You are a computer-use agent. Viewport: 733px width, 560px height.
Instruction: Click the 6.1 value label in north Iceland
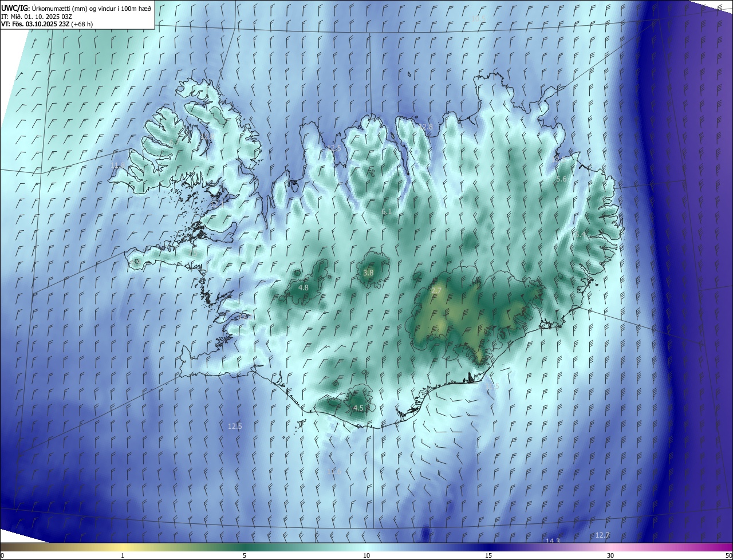[387, 212]
